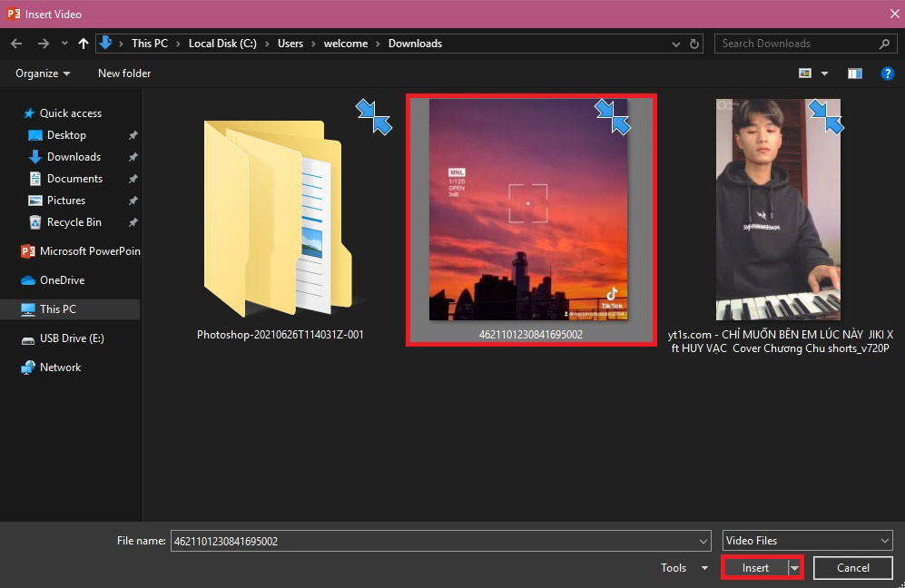Open Recycle Bin from Quick access
The image size is (905, 588).
tap(74, 222)
